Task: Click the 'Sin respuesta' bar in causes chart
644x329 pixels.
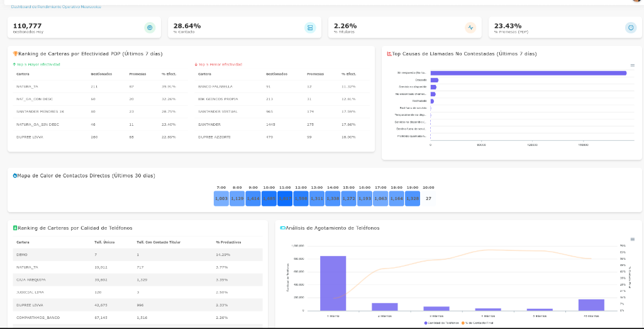Action: click(528, 73)
